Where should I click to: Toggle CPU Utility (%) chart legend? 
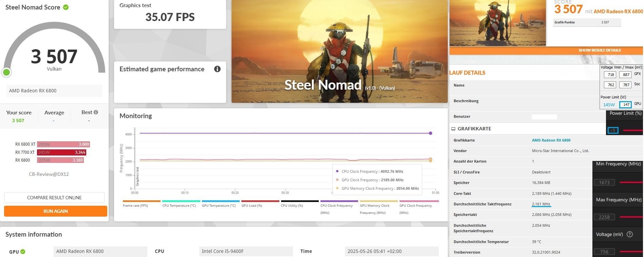[x=300, y=204]
